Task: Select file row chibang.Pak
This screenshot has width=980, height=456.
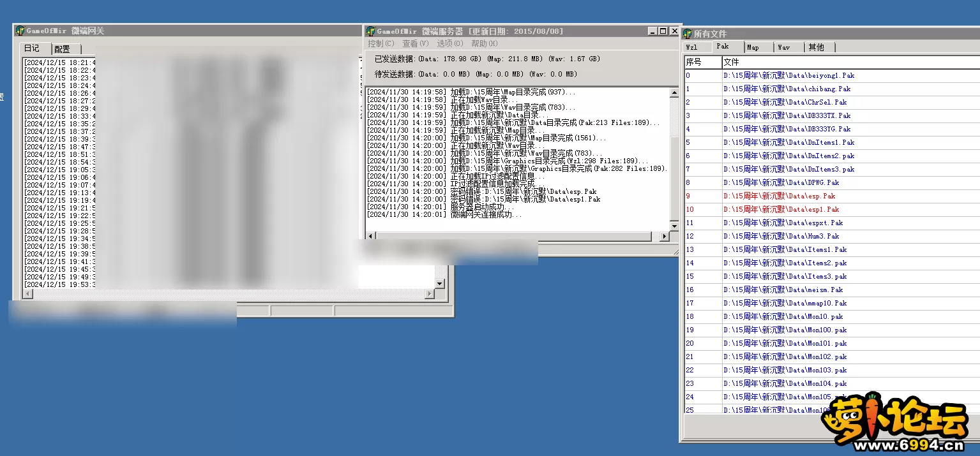Action: pos(832,89)
